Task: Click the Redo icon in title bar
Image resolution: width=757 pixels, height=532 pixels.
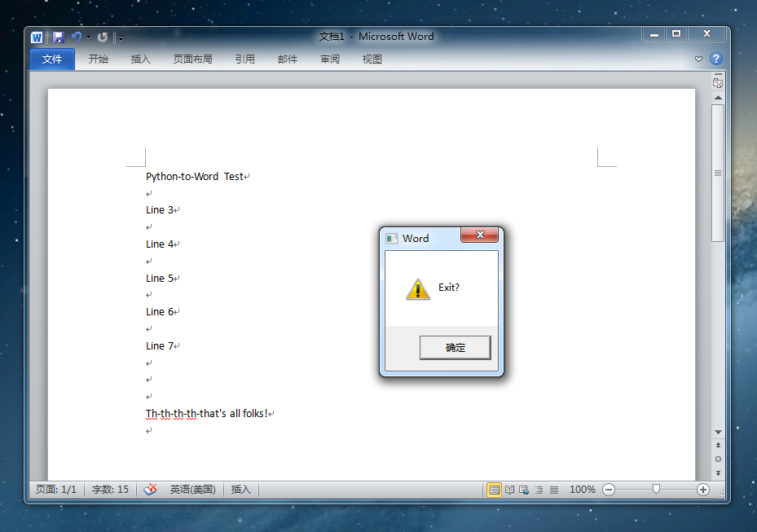Action: tap(103, 37)
